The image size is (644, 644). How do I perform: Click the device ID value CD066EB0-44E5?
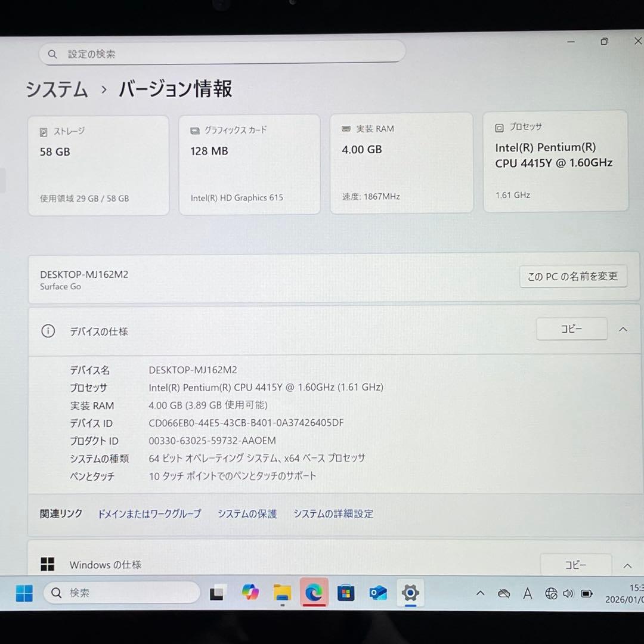click(x=246, y=423)
